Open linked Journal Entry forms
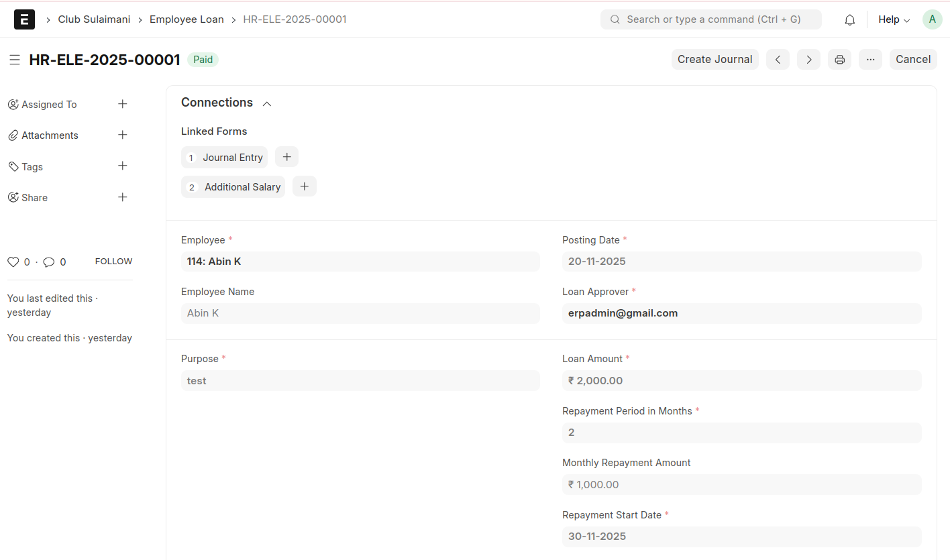The image size is (950, 560). click(232, 158)
